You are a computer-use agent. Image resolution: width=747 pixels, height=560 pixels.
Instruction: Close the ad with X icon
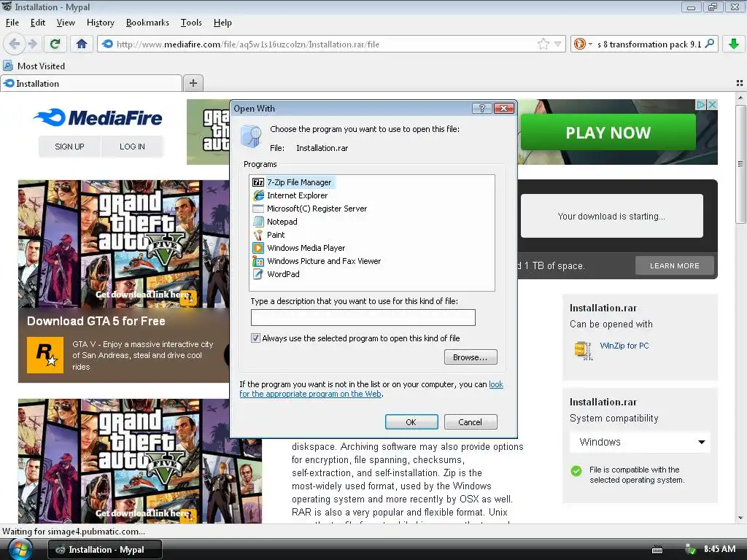coord(712,104)
